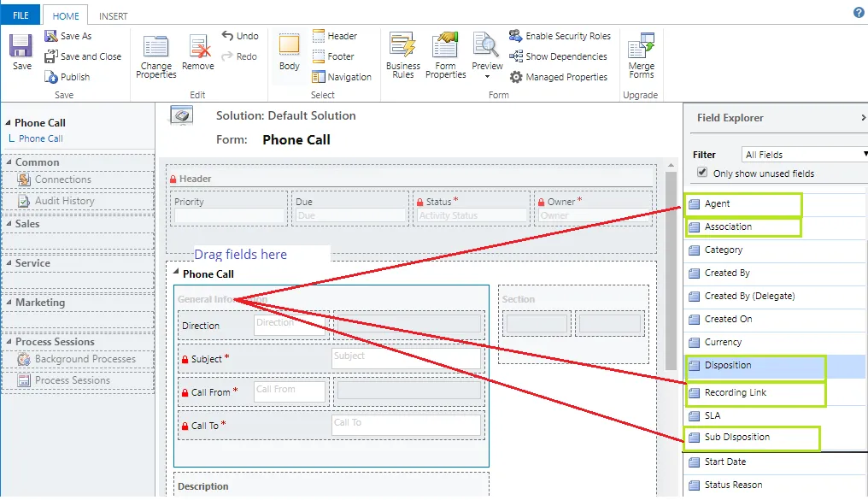Publish the form
The width and height of the screenshot is (868, 500).
[67, 77]
